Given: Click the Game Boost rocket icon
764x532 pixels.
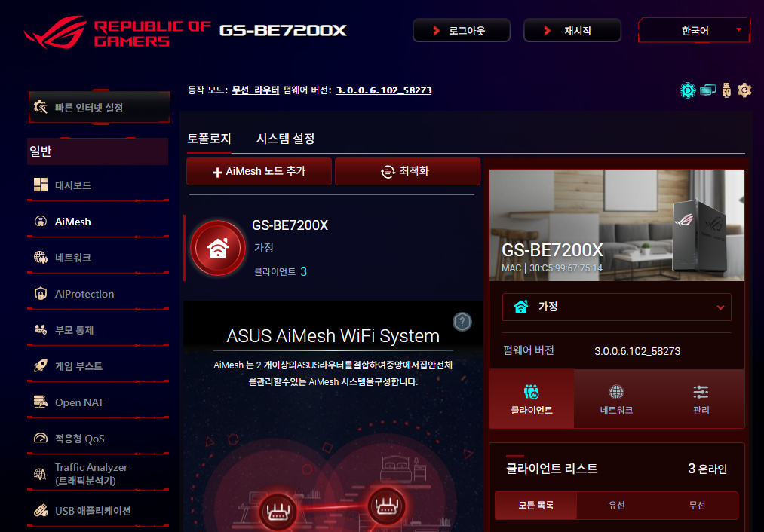Looking at the screenshot, I should (x=41, y=365).
